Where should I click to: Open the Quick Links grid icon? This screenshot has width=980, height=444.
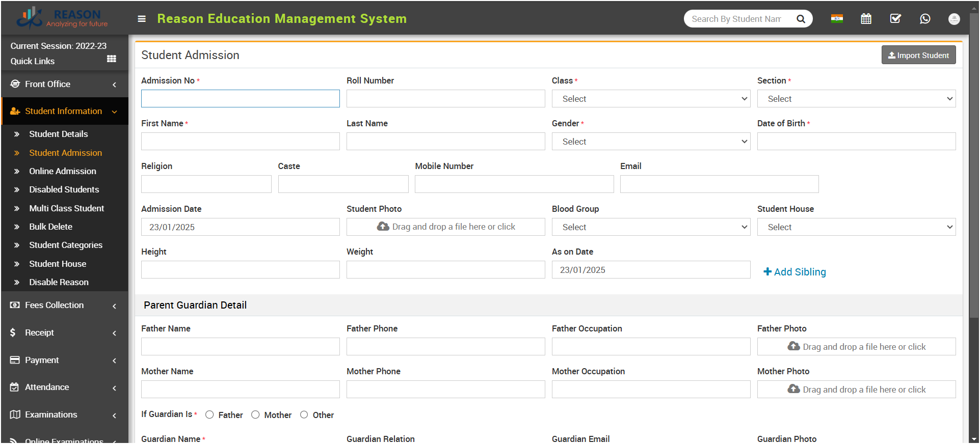coord(112,59)
